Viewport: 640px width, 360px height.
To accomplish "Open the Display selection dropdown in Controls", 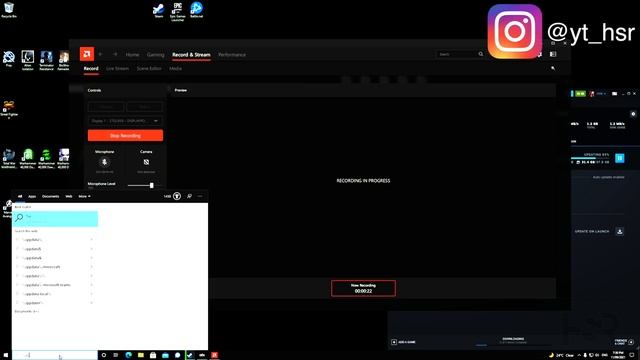I will click(125, 121).
